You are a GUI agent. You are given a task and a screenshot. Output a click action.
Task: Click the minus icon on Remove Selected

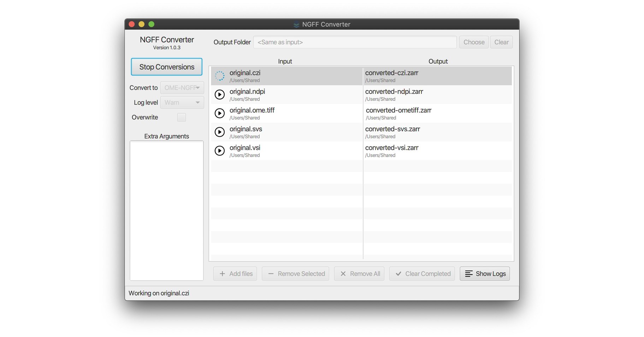pyautogui.click(x=271, y=273)
